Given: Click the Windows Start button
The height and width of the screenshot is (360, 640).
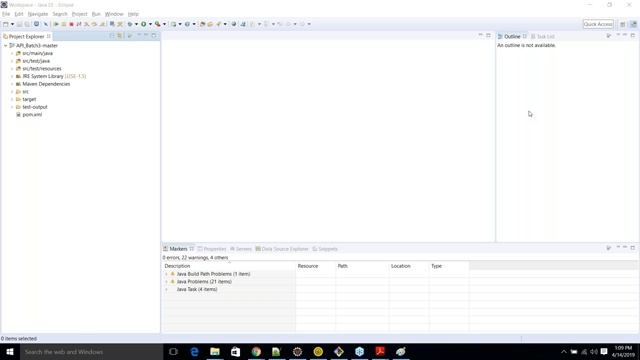Looking at the screenshot, I should tap(10, 351).
